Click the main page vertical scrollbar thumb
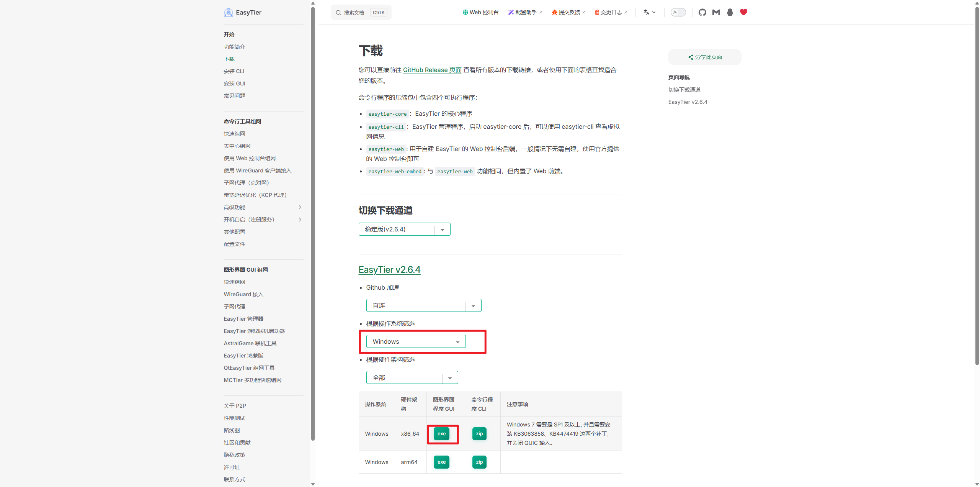This screenshot has width=980, height=487. [x=977, y=185]
